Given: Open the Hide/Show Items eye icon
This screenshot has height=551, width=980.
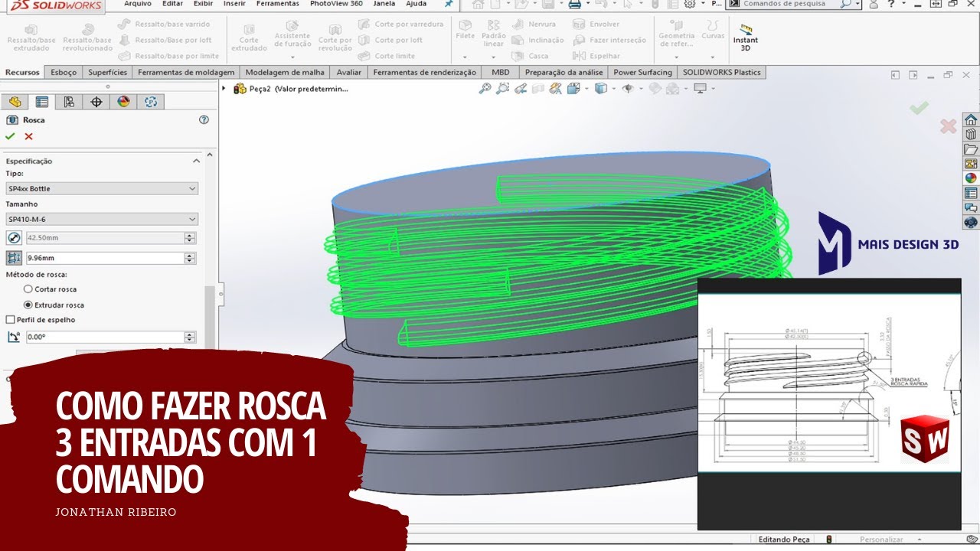Looking at the screenshot, I should pos(628,89).
